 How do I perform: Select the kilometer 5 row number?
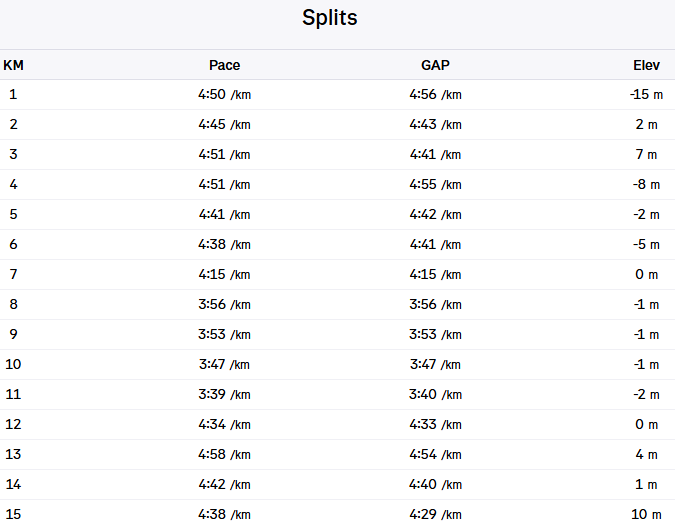(13, 214)
